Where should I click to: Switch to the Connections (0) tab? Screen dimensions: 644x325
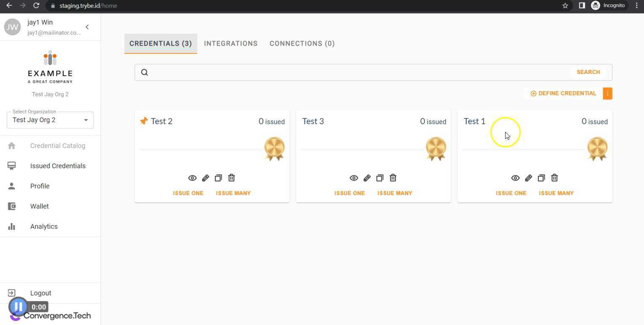pyautogui.click(x=302, y=44)
